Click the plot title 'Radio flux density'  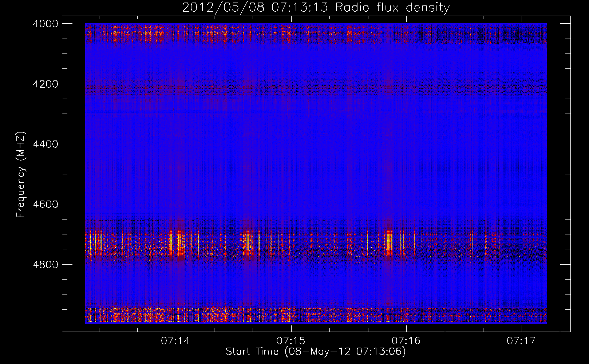click(x=392, y=8)
